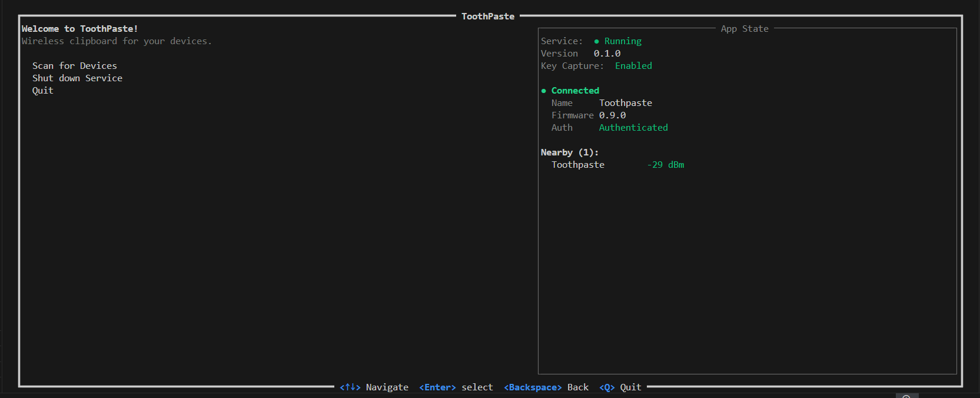Click the Running service status text

[623, 41]
